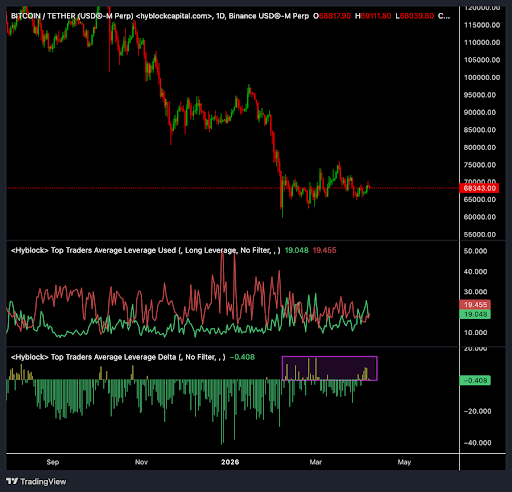Screen dimensions: 512x492
Task: Select the green 19.048 axis label
Action: 475,314
